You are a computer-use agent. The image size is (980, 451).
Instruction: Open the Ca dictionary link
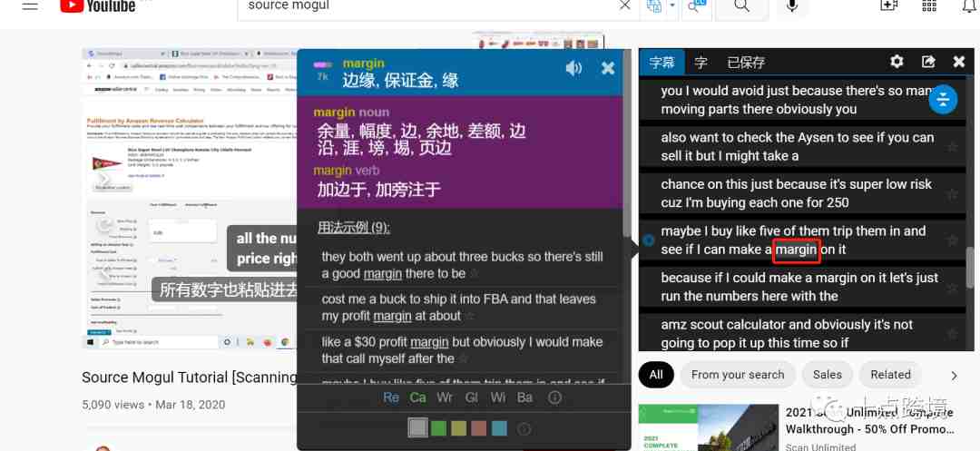tap(417, 397)
